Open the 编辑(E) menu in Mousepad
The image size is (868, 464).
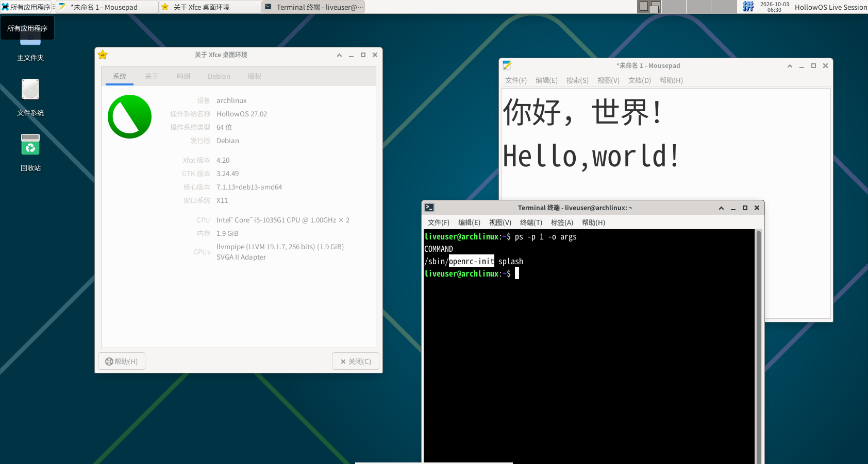(x=546, y=80)
